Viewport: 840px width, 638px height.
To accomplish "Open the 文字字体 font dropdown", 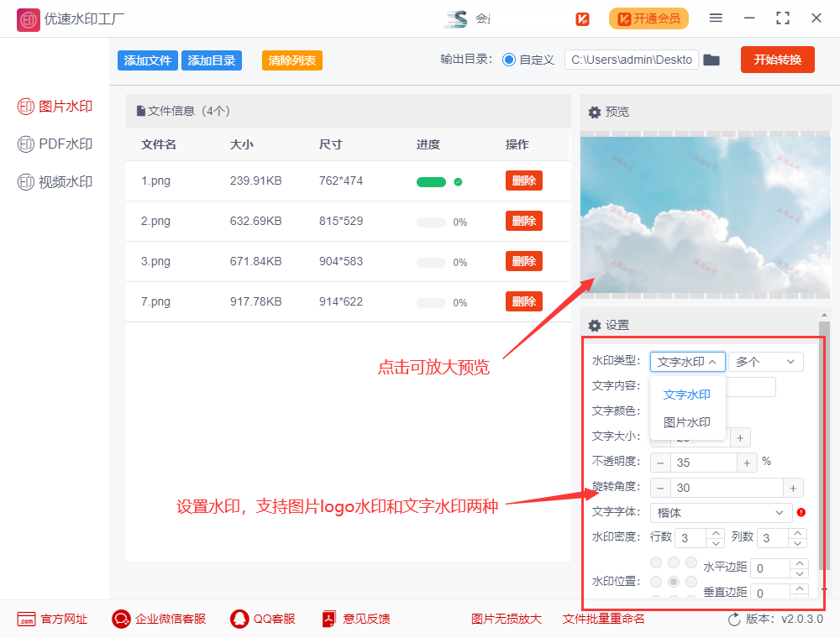I will [x=720, y=513].
